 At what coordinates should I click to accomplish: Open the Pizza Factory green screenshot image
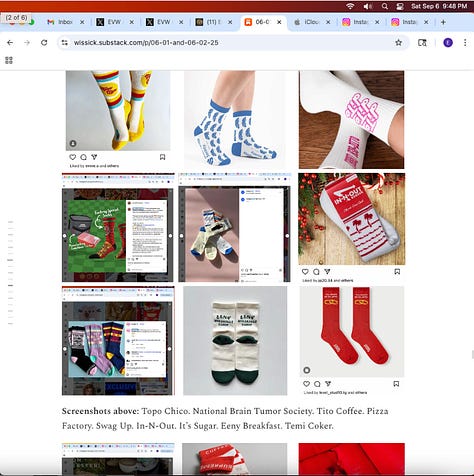click(118, 227)
